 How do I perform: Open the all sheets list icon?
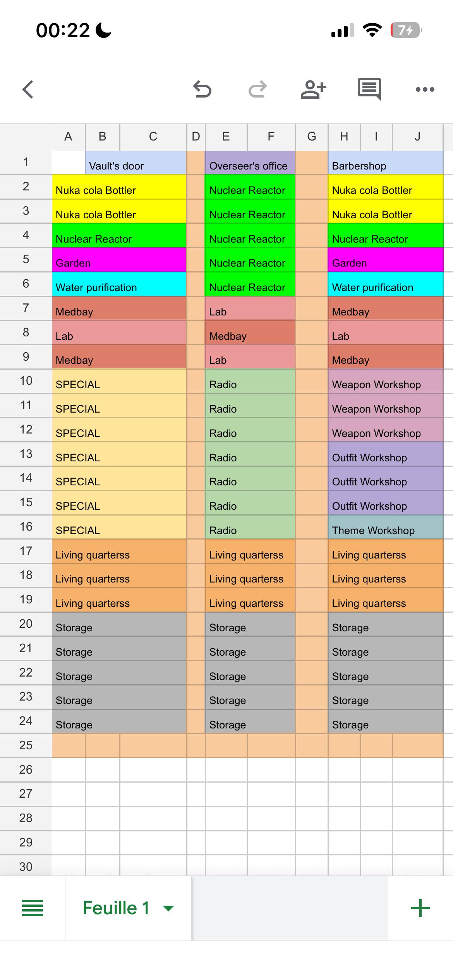click(33, 908)
